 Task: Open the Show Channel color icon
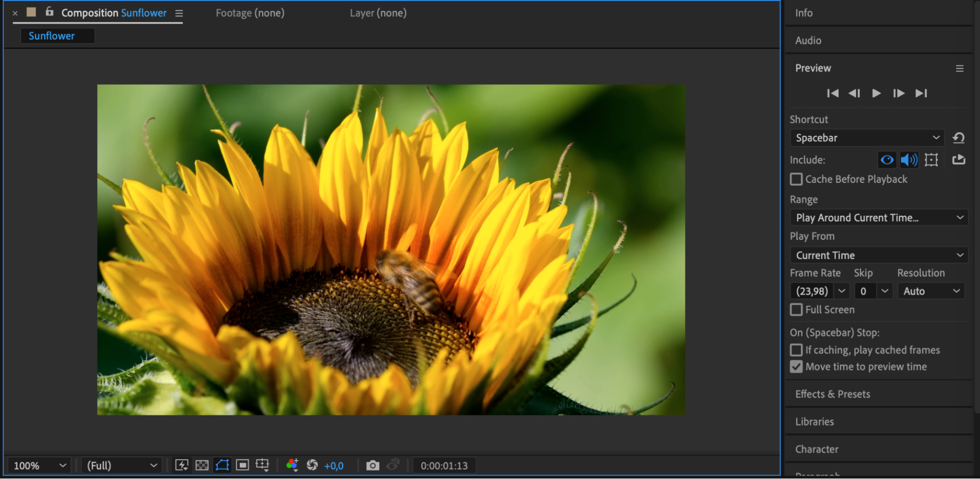292,465
